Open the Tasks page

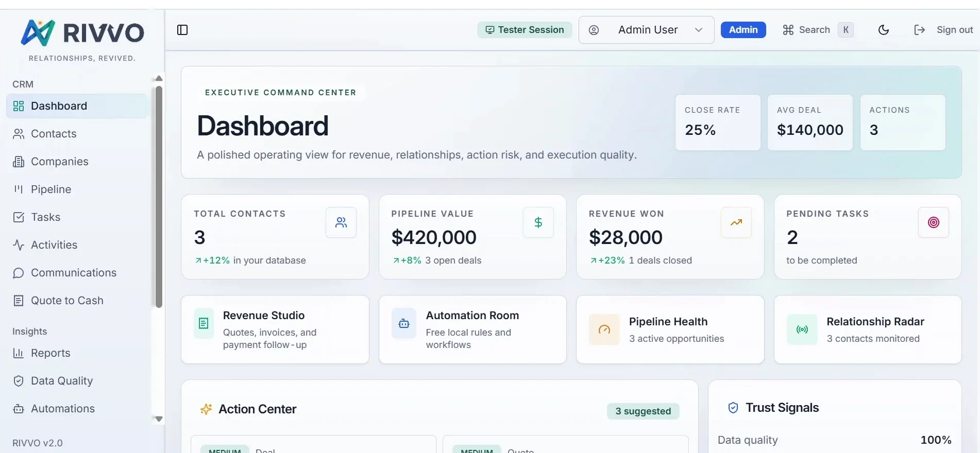76,217
